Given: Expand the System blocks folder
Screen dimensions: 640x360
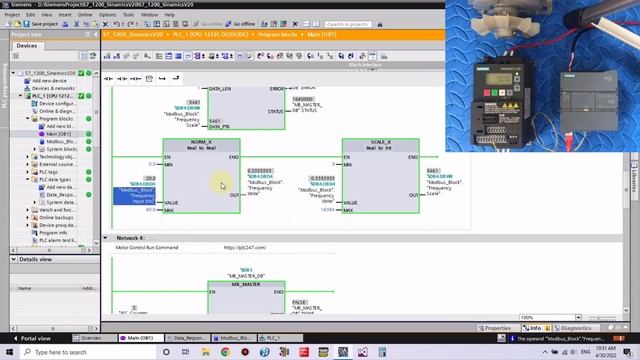Looking at the screenshot, I should [x=35, y=149].
